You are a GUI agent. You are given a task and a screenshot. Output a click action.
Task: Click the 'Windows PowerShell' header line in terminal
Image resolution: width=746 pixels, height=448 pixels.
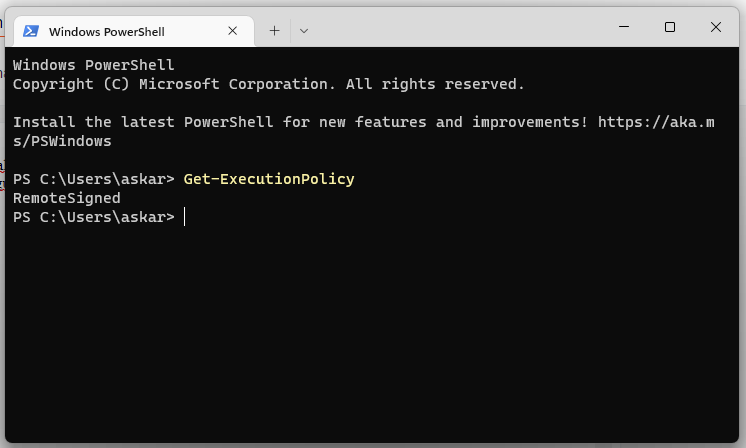(93, 65)
